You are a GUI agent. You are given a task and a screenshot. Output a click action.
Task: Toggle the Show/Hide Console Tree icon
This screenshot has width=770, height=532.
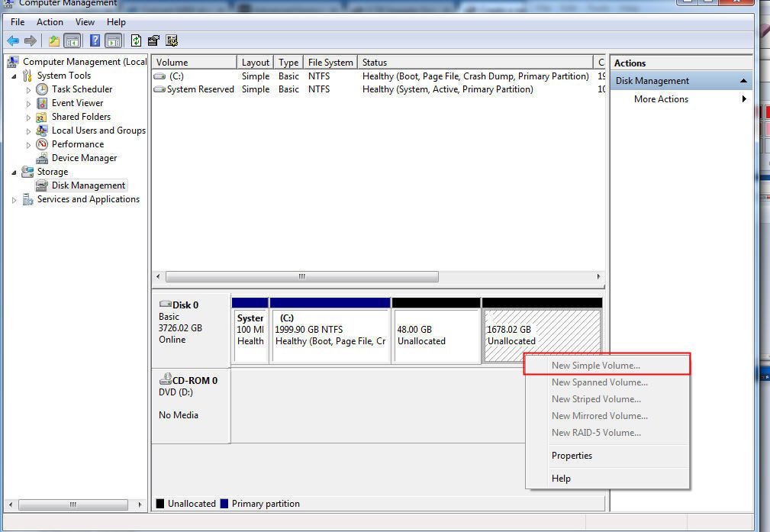pos(72,40)
